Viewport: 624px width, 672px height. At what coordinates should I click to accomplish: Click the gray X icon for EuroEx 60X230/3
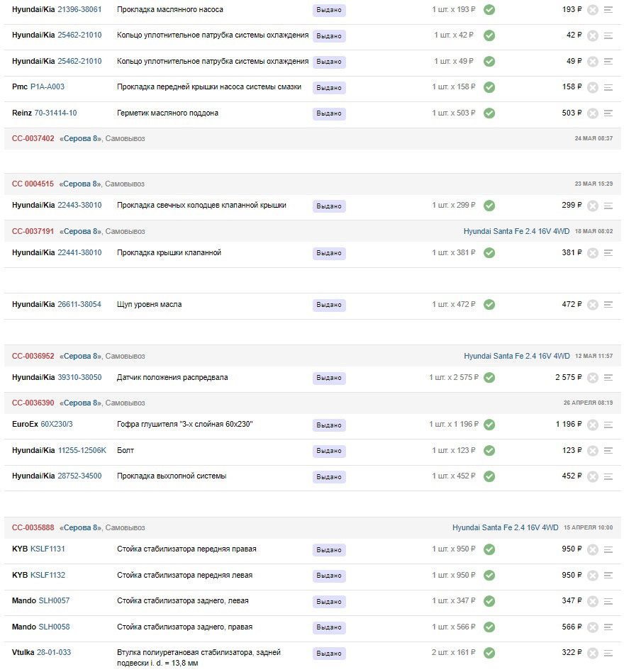coord(593,425)
